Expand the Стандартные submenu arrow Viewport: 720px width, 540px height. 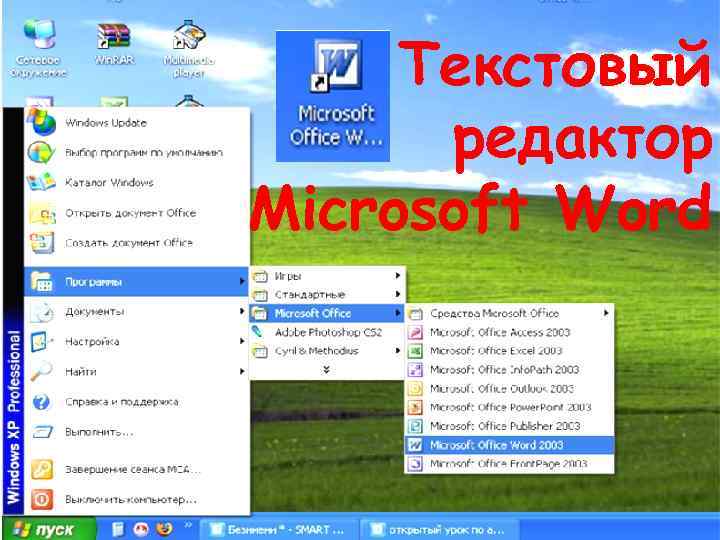click(x=398, y=294)
